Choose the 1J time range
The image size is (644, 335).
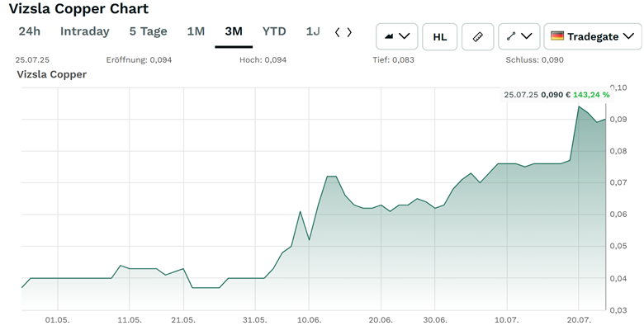(313, 31)
